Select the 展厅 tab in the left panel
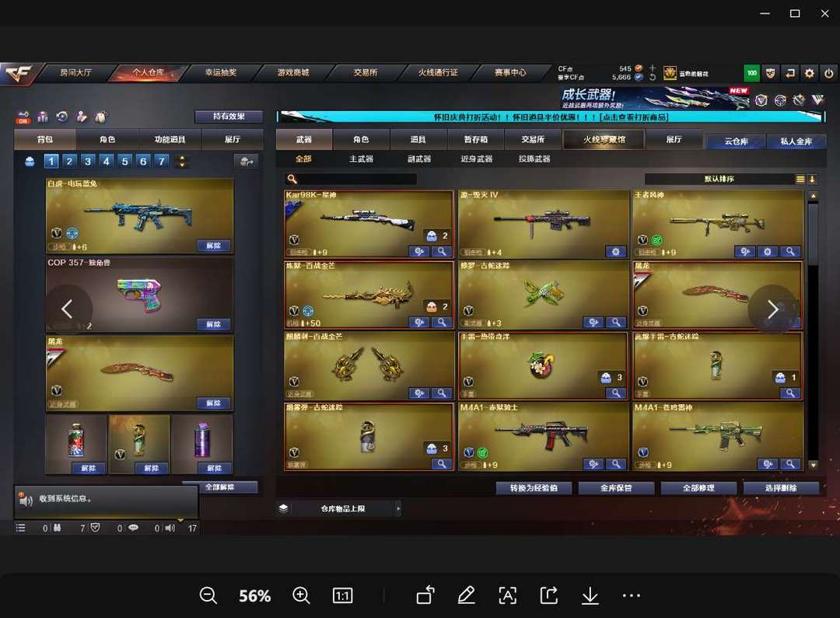The image size is (840, 618). 233,139
